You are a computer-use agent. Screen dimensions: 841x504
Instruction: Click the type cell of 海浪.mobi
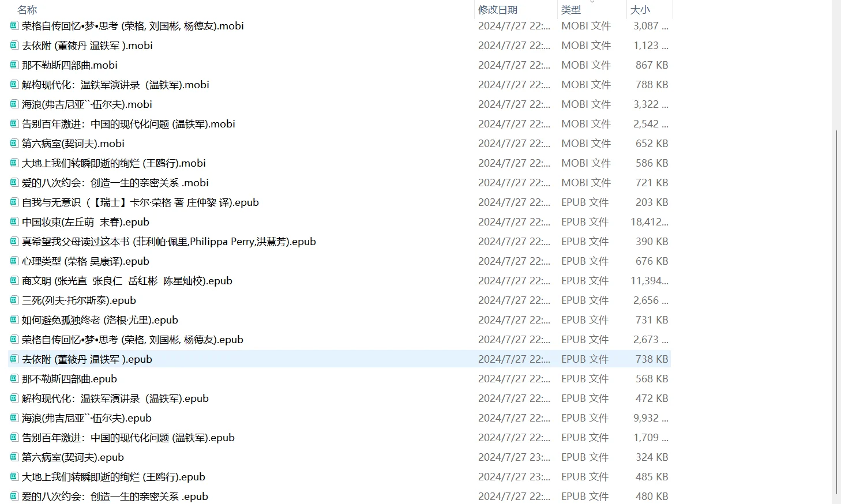tap(586, 104)
